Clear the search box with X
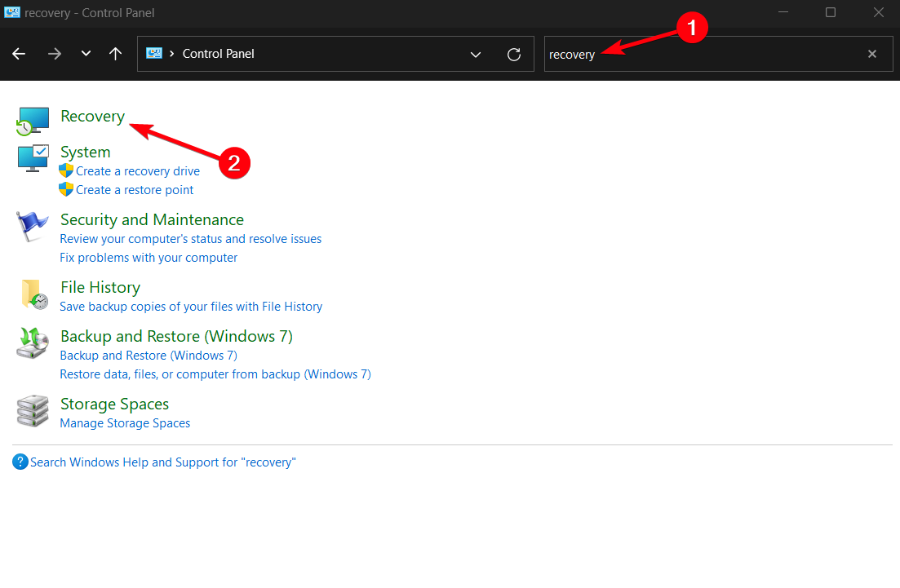 coord(872,54)
